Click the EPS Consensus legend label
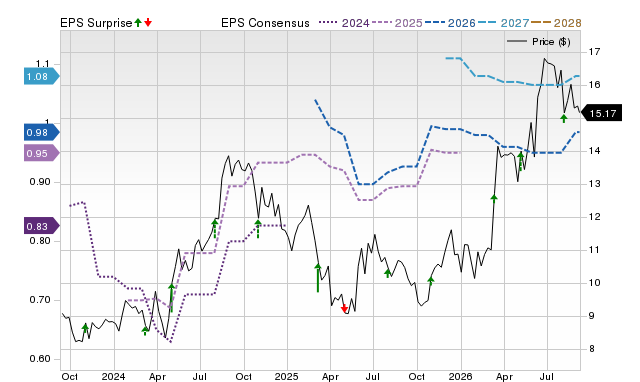 [265, 23]
